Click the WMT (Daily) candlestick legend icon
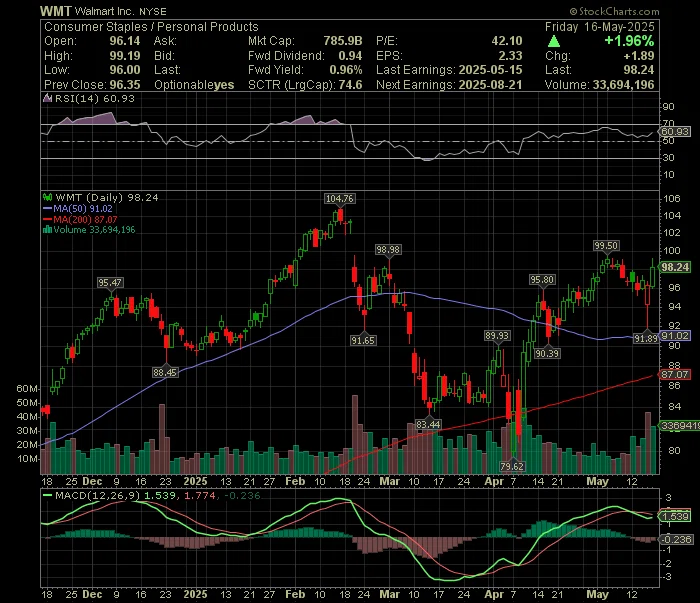This screenshot has height=603, width=700. coord(47,197)
